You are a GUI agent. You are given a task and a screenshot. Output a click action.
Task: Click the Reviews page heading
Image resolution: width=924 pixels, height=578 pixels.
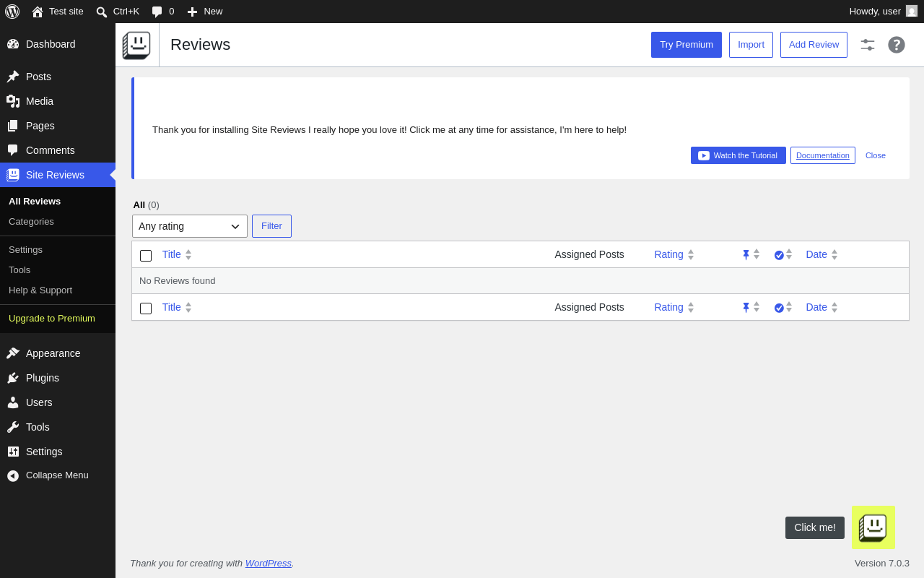pos(201,45)
